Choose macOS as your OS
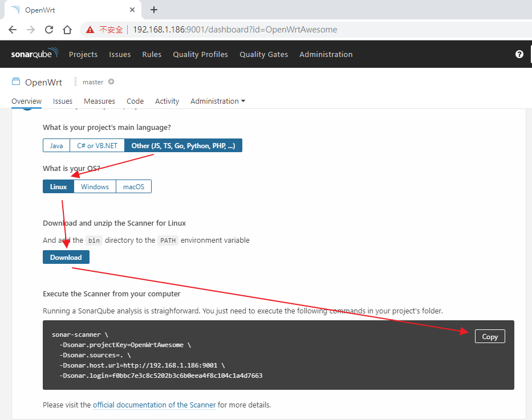The width and height of the screenshot is (532, 420). [133, 186]
